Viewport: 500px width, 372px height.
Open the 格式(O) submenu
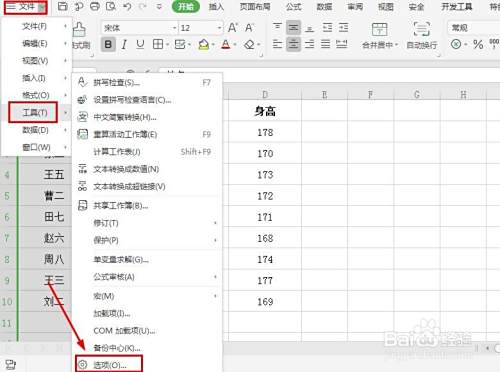tap(37, 95)
